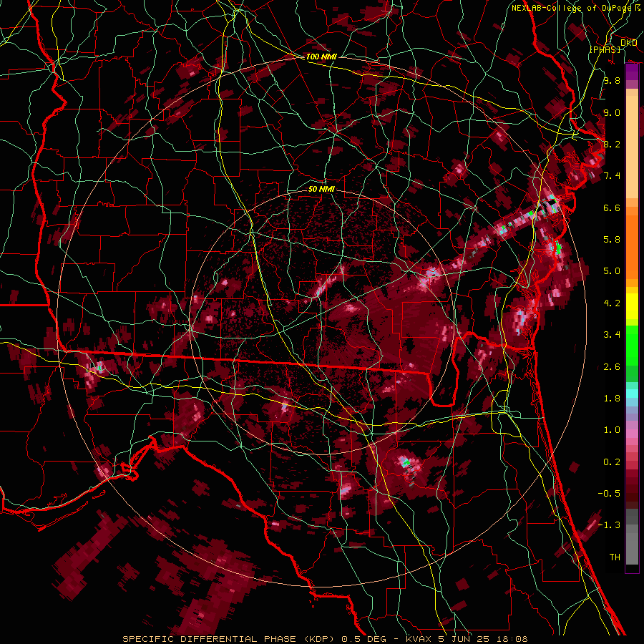Click the 1.8 scale value

[x=612, y=399]
